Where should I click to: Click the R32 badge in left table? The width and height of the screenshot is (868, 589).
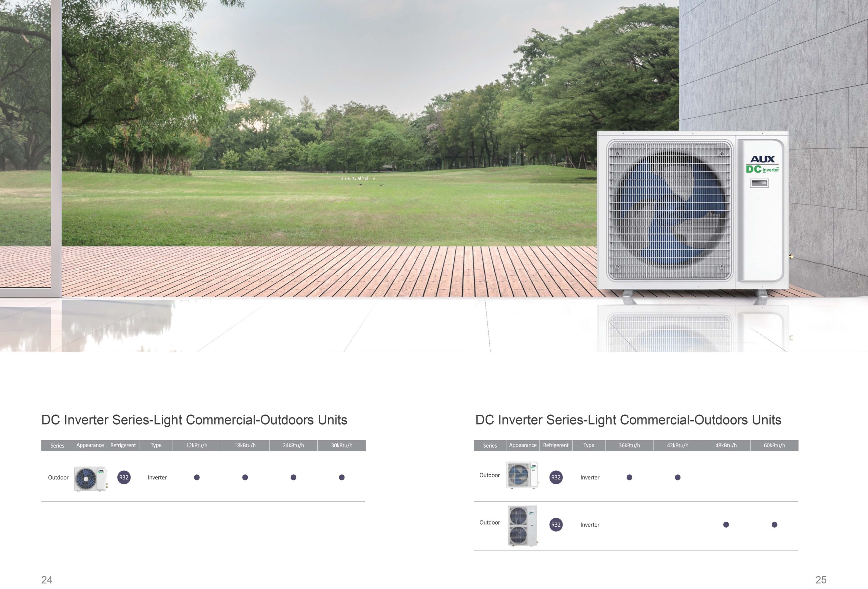point(124,477)
